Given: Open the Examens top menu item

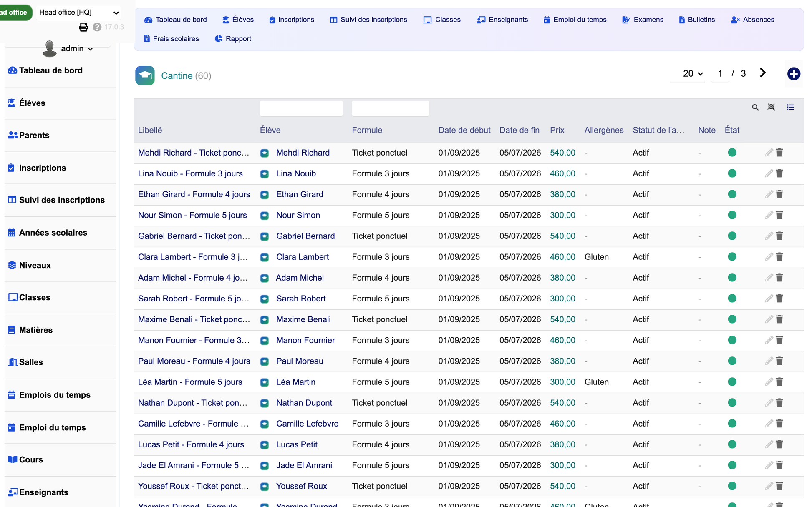Looking at the screenshot, I should tap(643, 20).
